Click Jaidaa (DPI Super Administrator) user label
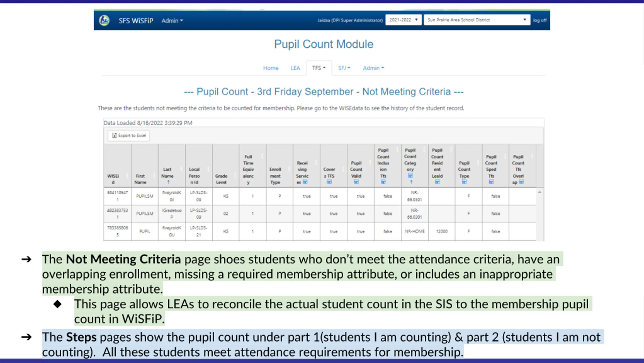 [x=350, y=20]
